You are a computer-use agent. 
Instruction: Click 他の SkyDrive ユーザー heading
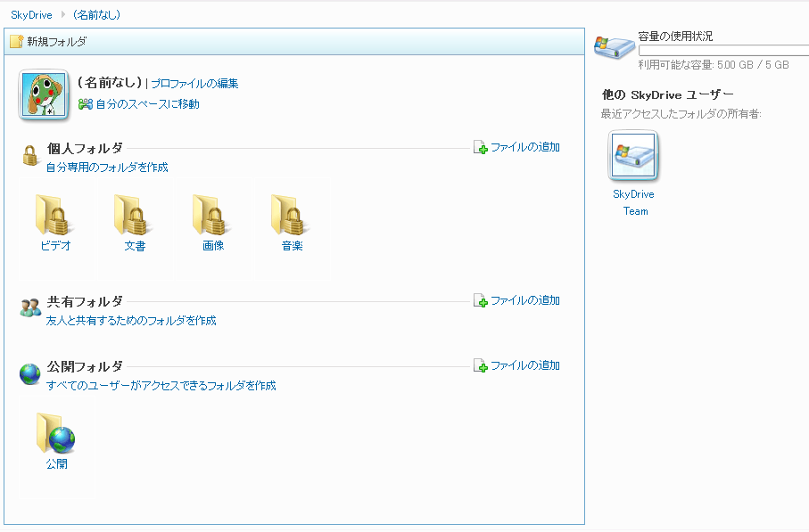tap(668, 94)
